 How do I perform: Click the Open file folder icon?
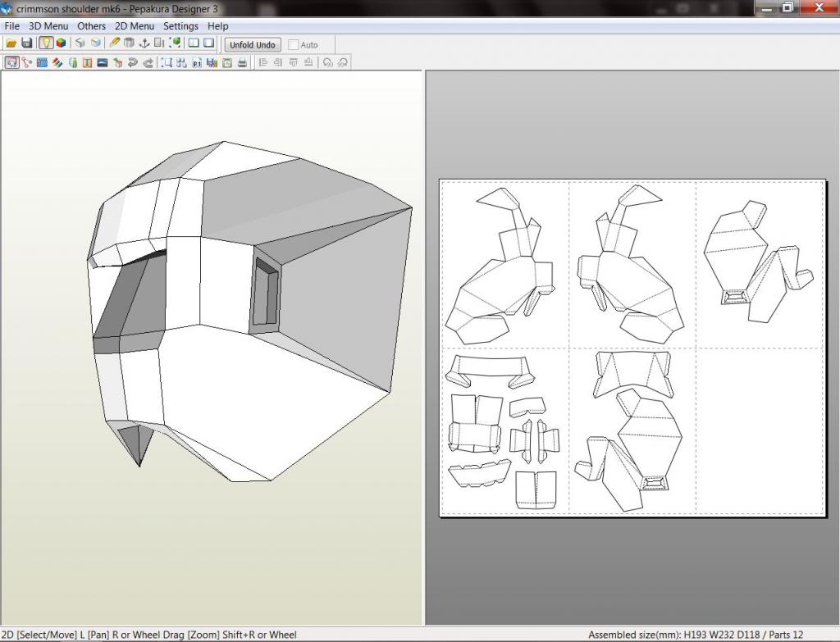tap(11, 43)
